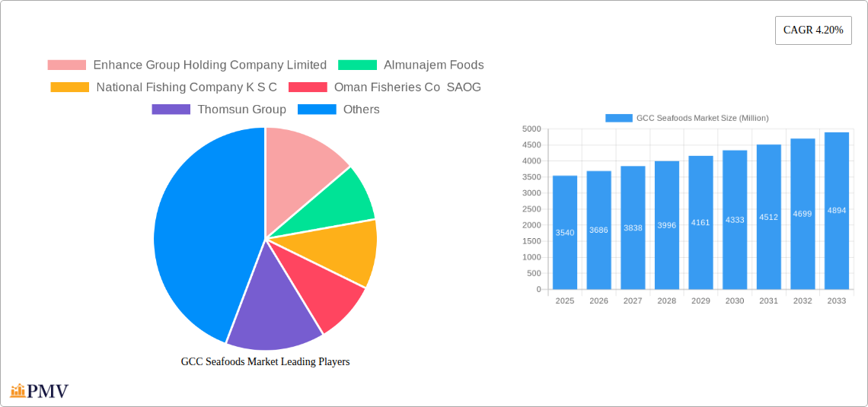868x407 pixels.
Task: Click the 2025 x-axis label
Action: coord(565,300)
